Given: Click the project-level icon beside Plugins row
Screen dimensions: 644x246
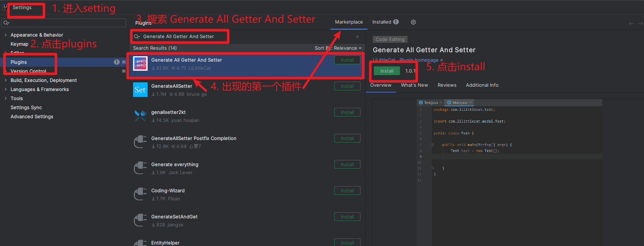Looking at the screenshot, I should click(x=124, y=62).
